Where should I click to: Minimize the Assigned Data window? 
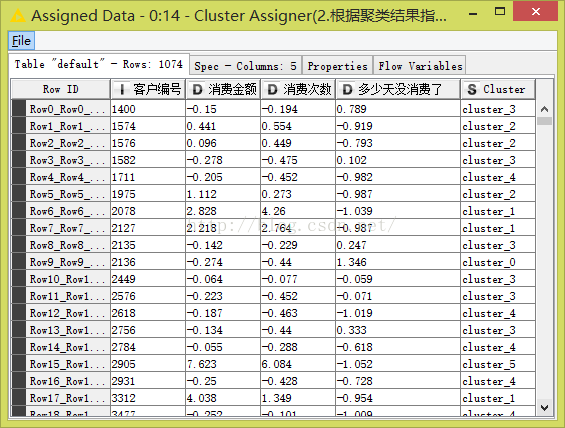(x=473, y=14)
